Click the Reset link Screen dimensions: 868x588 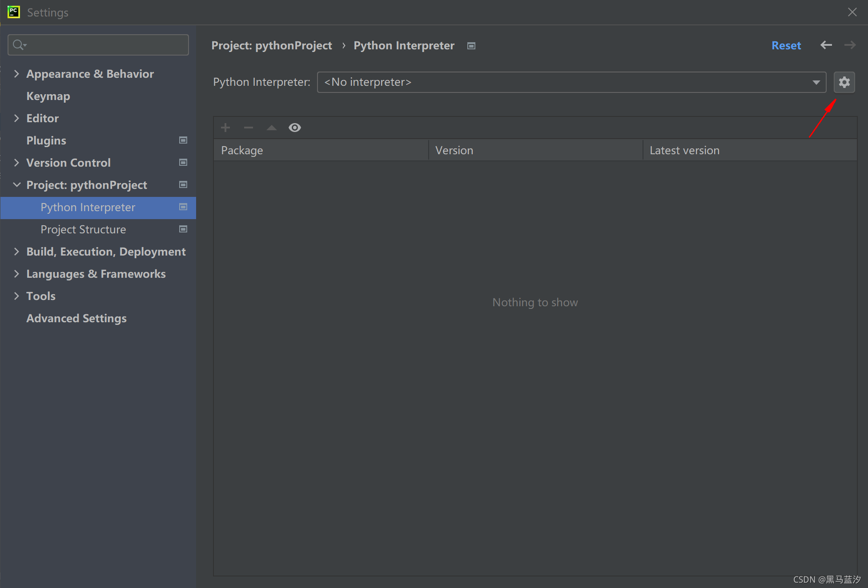coord(786,45)
